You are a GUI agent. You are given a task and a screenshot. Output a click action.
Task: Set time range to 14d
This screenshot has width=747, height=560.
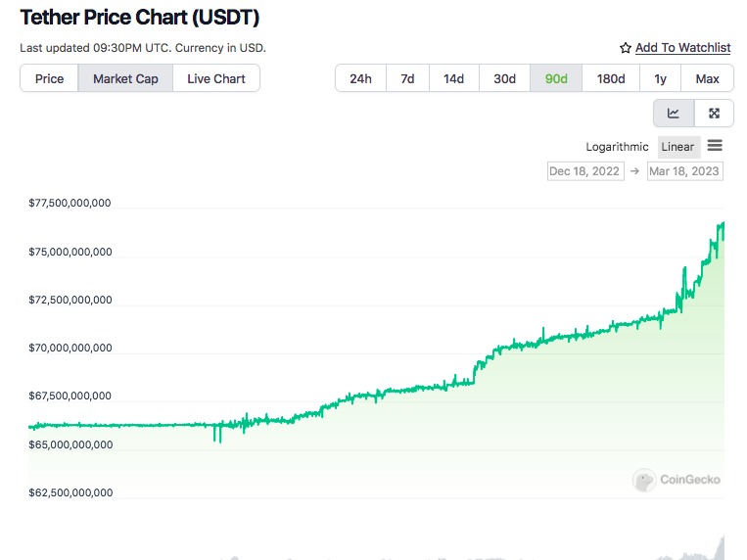pos(453,78)
